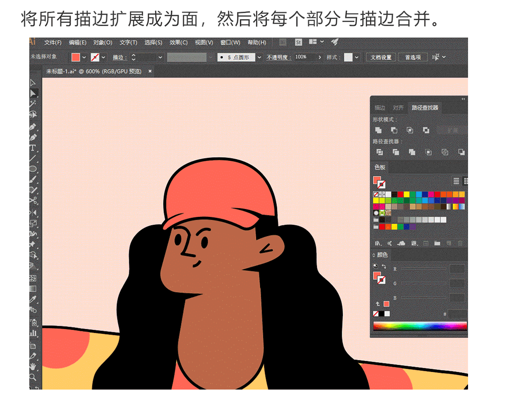Select the Column Graph tool
The width and height of the screenshot is (506, 420).
33,333
